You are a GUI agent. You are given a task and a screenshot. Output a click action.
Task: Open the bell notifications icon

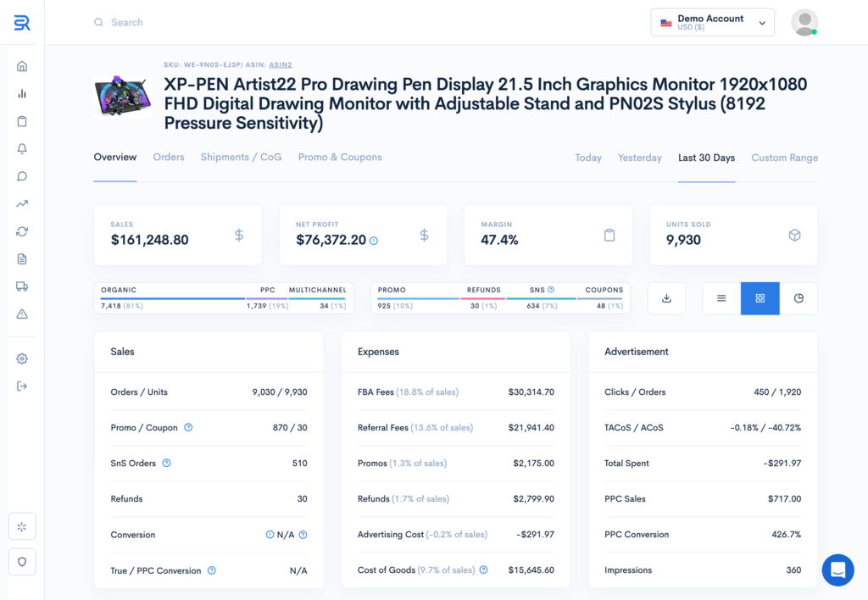(x=22, y=148)
